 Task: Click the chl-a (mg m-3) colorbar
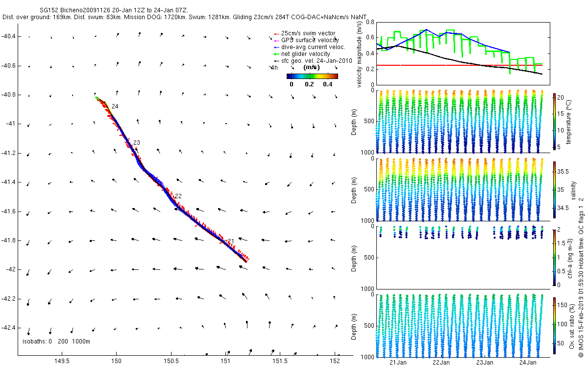(555, 257)
